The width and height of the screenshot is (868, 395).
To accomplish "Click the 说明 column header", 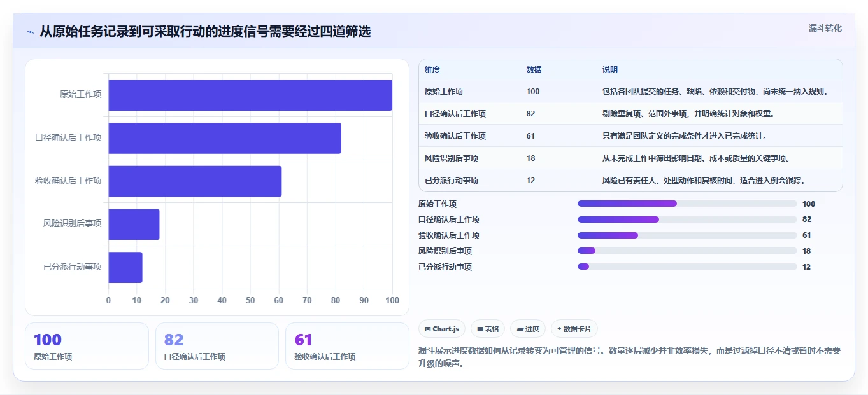I will [x=610, y=70].
